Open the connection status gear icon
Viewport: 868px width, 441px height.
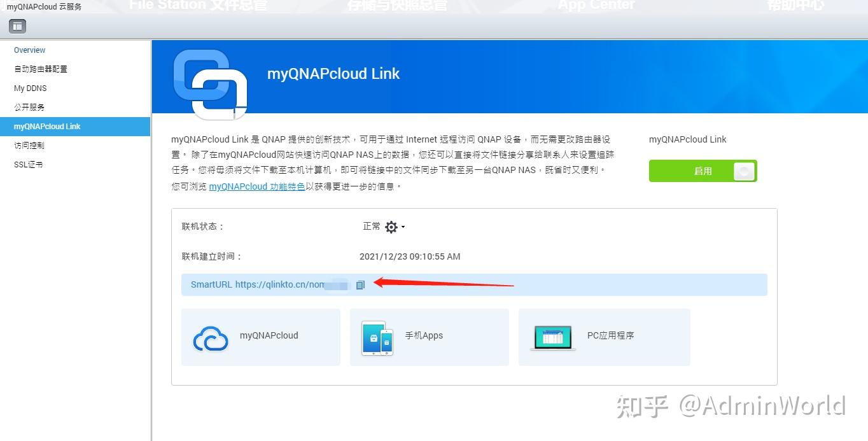click(392, 227)
